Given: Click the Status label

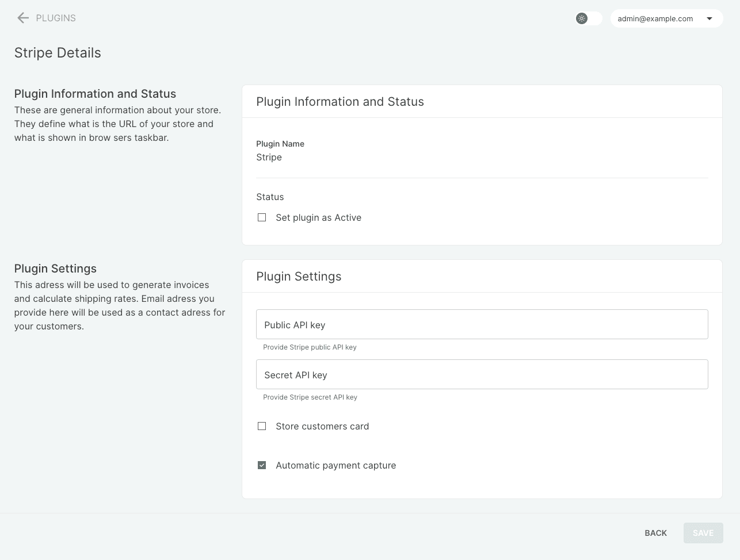Looking at the screenshot, I should tap(270, 197).
